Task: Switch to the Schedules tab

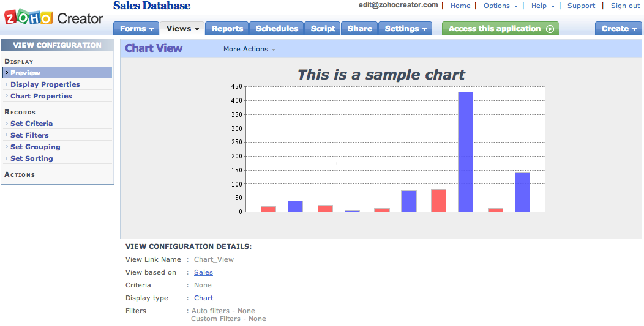Action: click(277, 28)
